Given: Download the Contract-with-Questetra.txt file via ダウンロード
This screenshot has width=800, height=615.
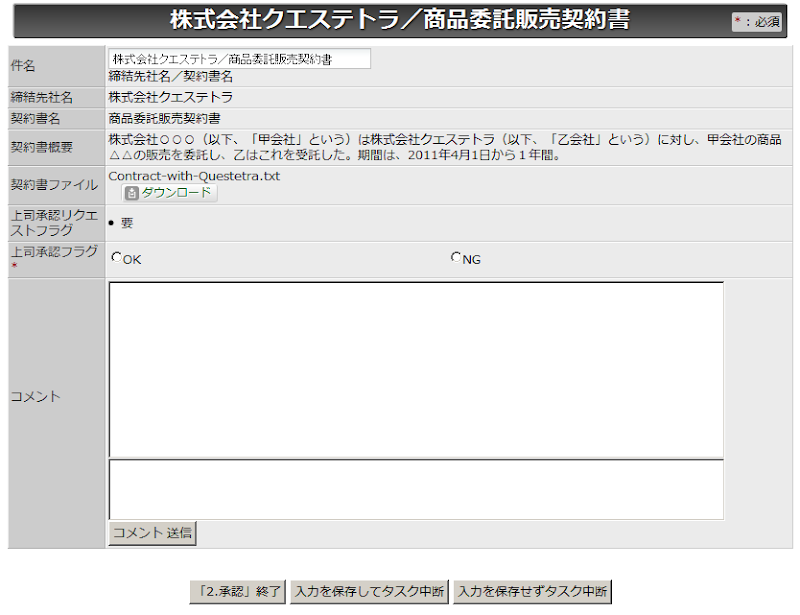Looking at the screenshot, I should tap(169, 193).
